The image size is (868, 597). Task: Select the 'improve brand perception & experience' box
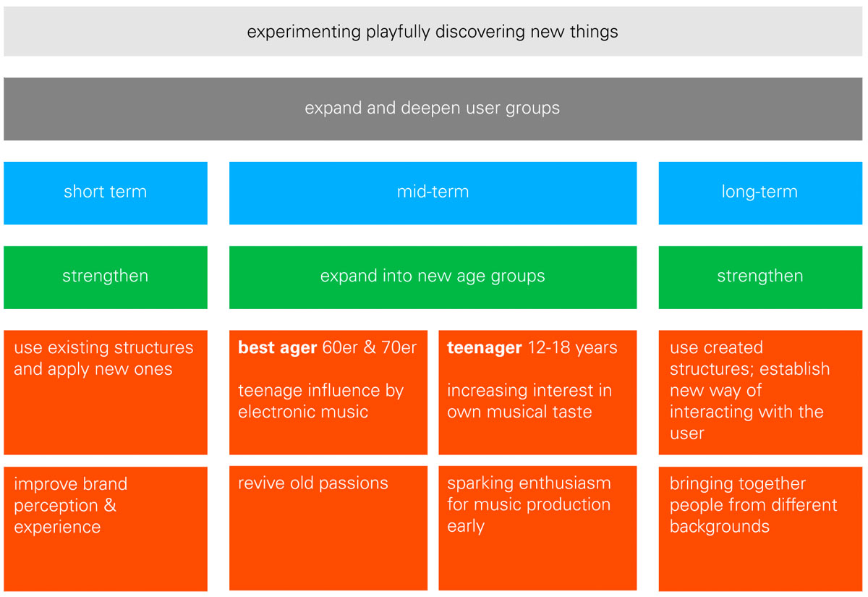pyautogui.click(x=105, y=528)
